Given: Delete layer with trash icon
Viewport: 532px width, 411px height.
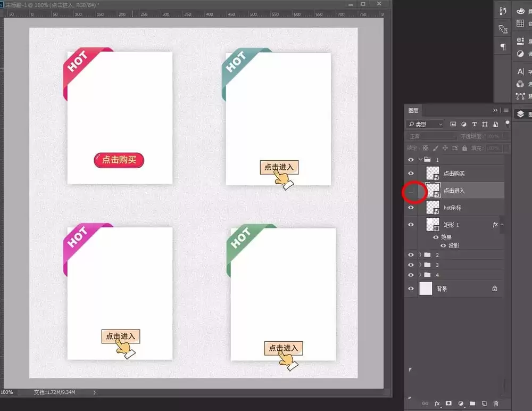Looking at the screenshot, I should tap(496, 404).
